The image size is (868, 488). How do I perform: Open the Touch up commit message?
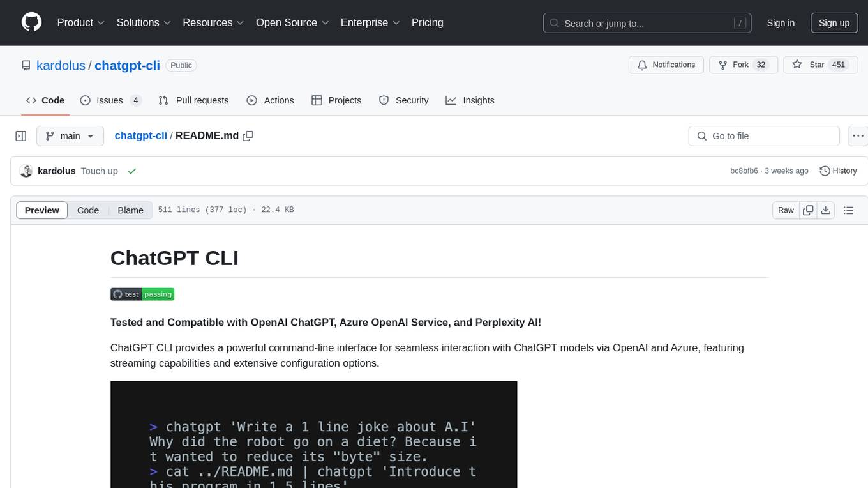pyautogui.click(x=99, y=171)
